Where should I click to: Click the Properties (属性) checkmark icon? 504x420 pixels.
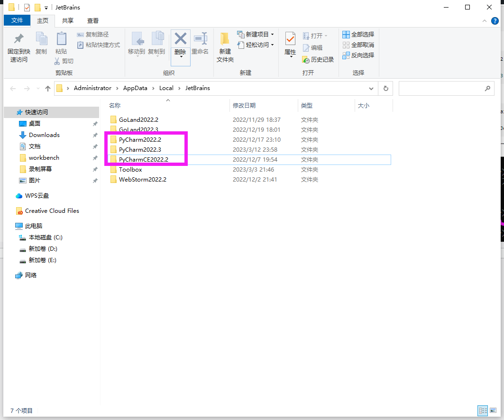[x=290, y=39]
